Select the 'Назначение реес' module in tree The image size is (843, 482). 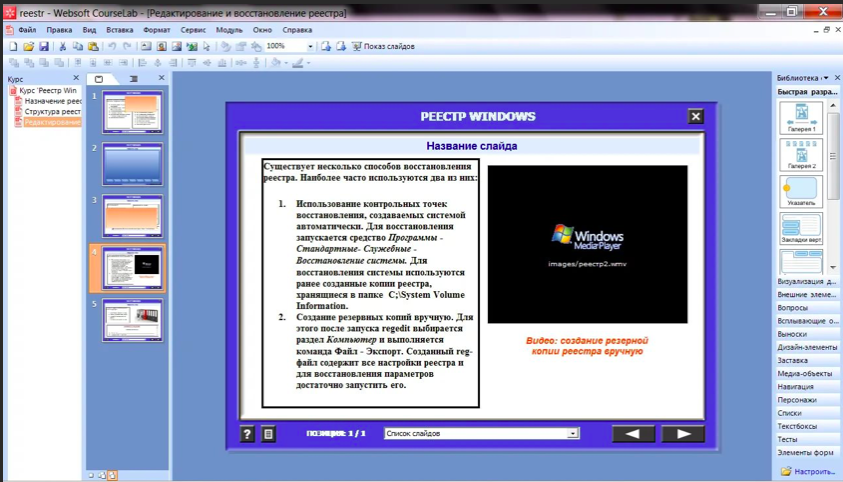(x=53, y=101)
